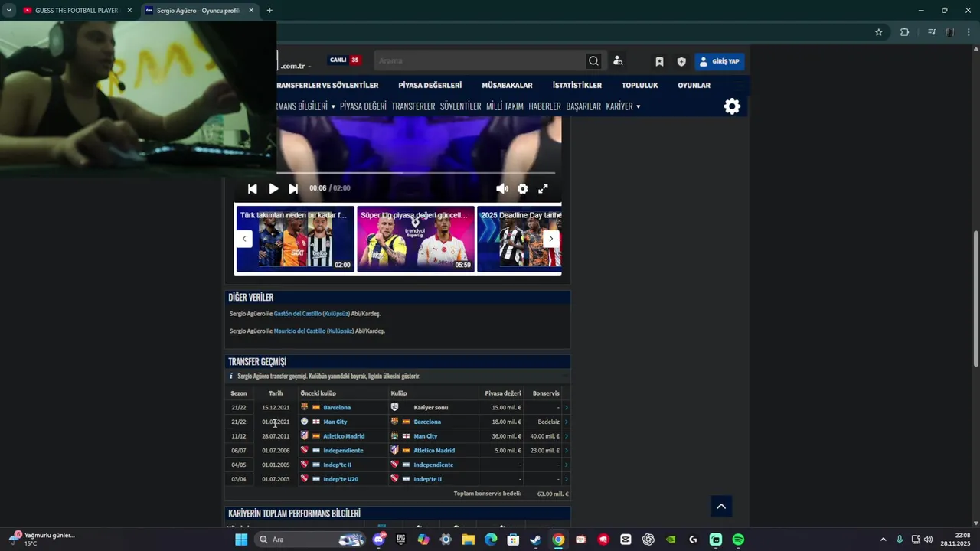The image size is (980, 551).
Task: Click the CANLI 35 live button
Action: point(345,60)
